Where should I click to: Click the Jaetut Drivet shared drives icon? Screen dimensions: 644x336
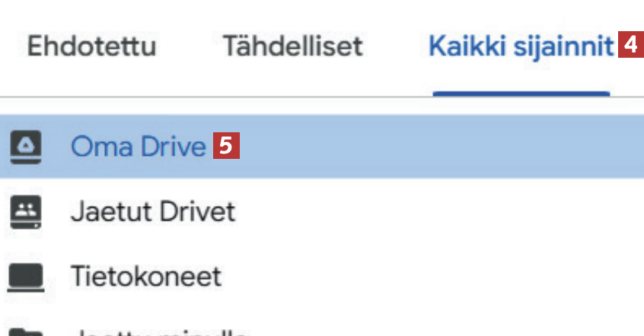[x=25, y=211]
